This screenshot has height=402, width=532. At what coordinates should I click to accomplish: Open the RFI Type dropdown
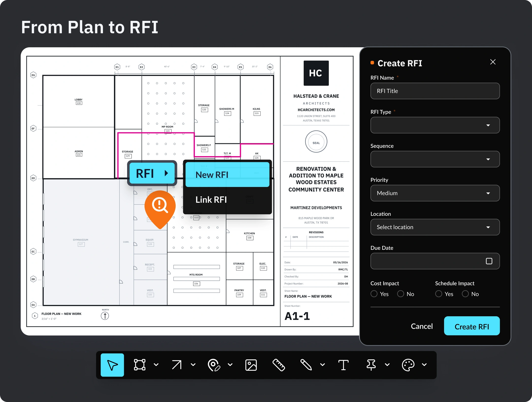click(435, 125)
